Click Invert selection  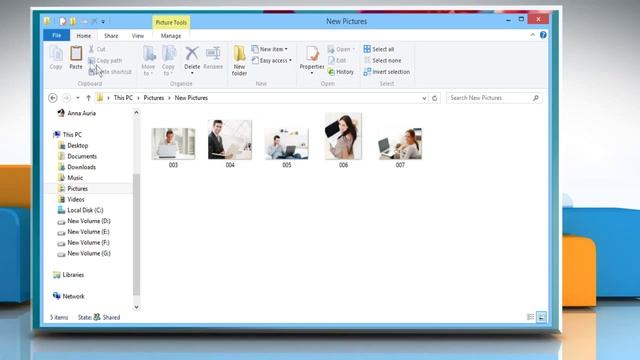click(387, 72)
